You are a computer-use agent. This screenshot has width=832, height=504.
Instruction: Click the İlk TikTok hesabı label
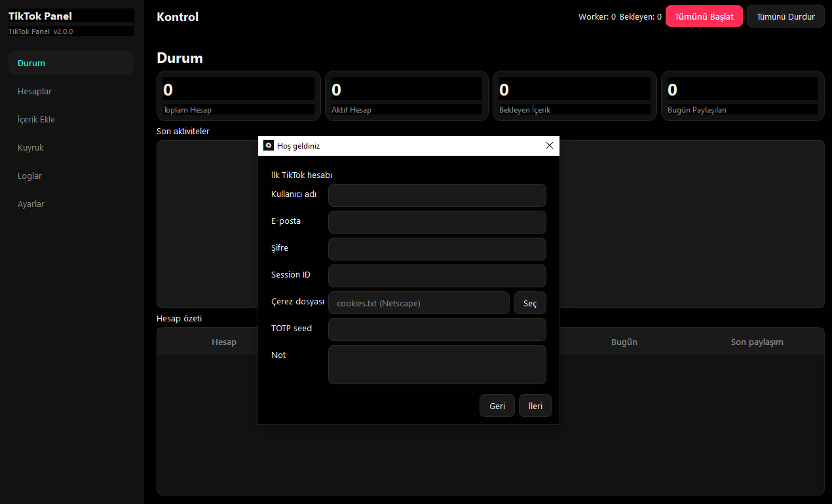tap(302, 175)
